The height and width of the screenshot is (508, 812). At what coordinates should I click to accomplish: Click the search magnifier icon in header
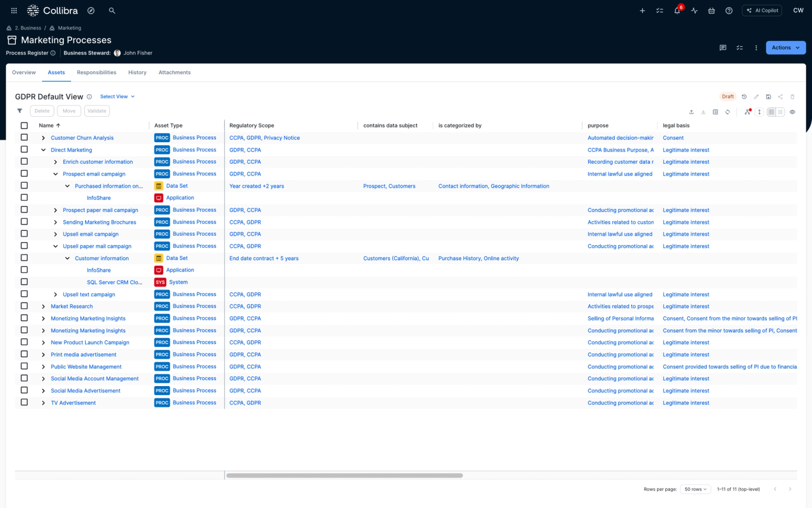[112, 11]
